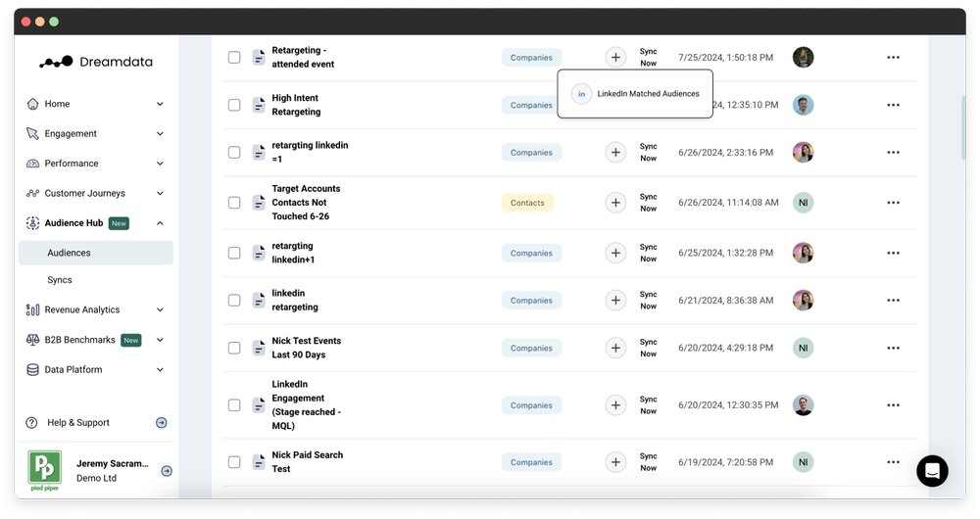Sync Now for linkedin retargeting

coord(648,301)
